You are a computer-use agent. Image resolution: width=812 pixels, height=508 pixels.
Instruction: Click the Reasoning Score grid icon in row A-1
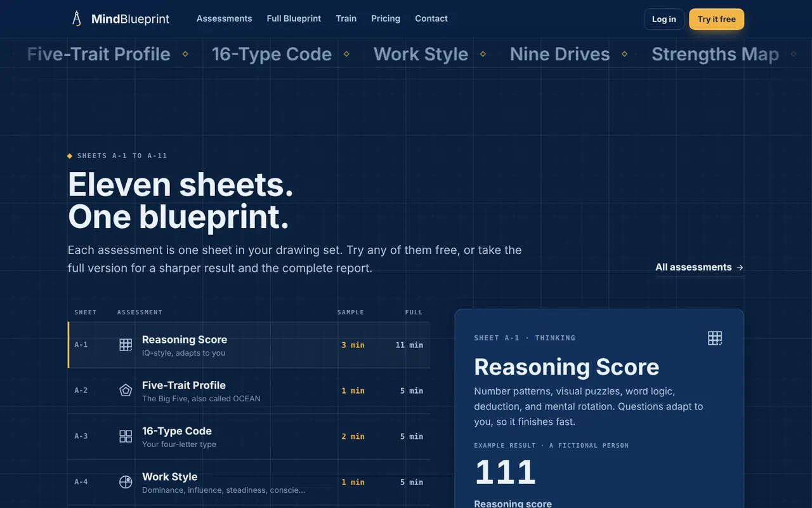[x=126, y=345]
